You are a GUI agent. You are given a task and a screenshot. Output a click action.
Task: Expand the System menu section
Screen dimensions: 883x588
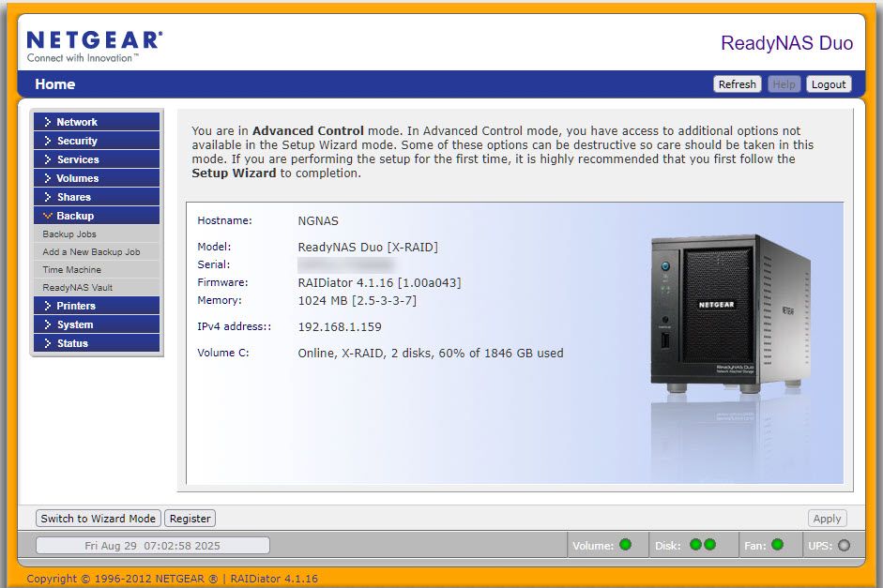(97, 324)
